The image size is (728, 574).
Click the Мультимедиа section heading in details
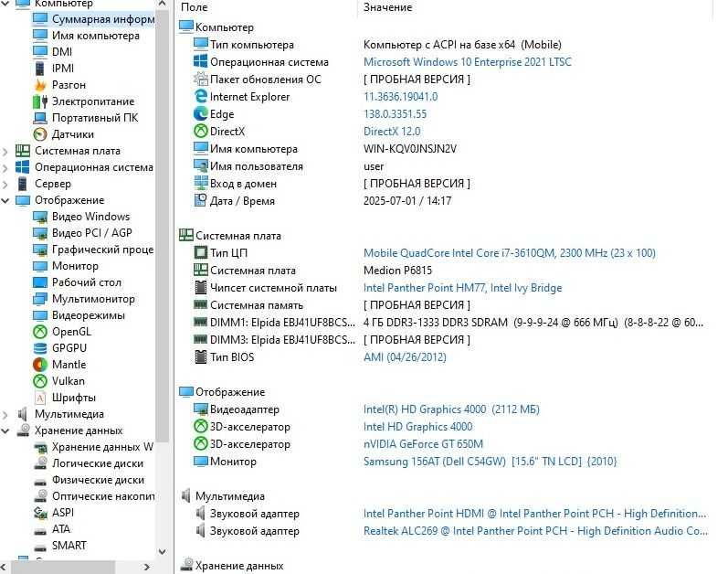230,496
